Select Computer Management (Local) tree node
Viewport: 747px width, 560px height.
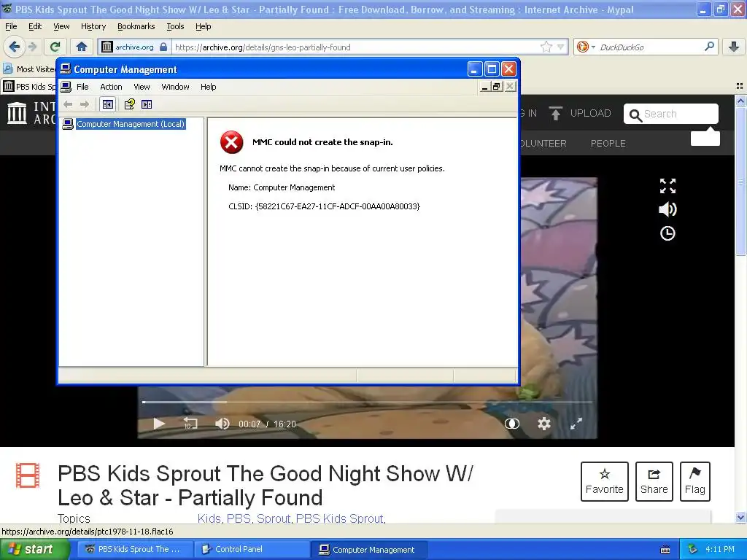point(130,124)
